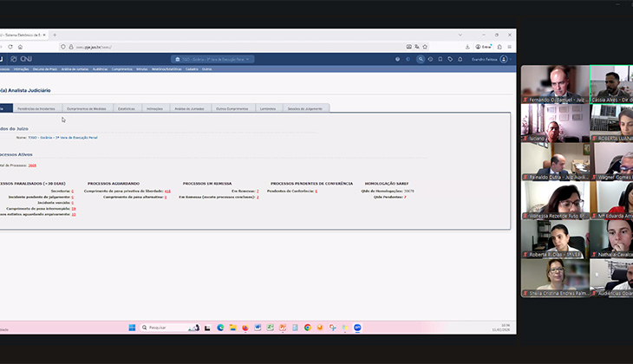Expand the browser tab list chevron
This screenshot has height=364, width=633.
[x=460, y=36]
